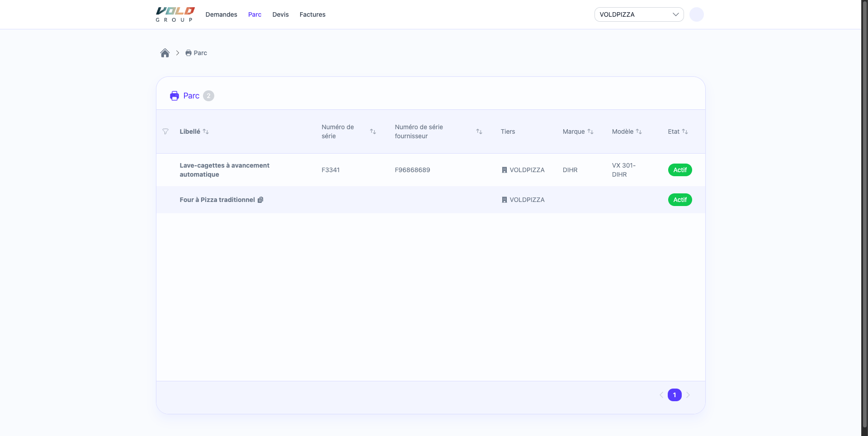Switch to the Factures section
The image size is (868, 436).
click(x=312, y=14)
